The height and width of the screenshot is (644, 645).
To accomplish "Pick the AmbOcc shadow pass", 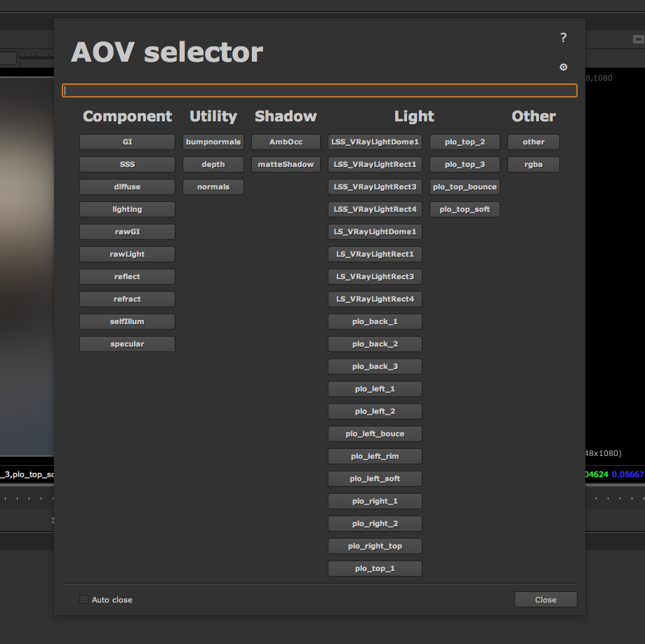I will [x=286, y=142].
